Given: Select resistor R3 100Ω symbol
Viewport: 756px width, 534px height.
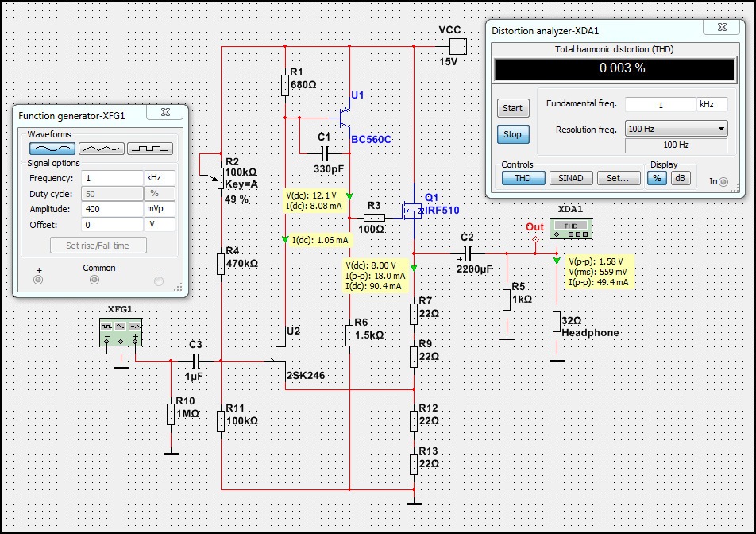Looking at the screenshot, I should coord(374,218).
